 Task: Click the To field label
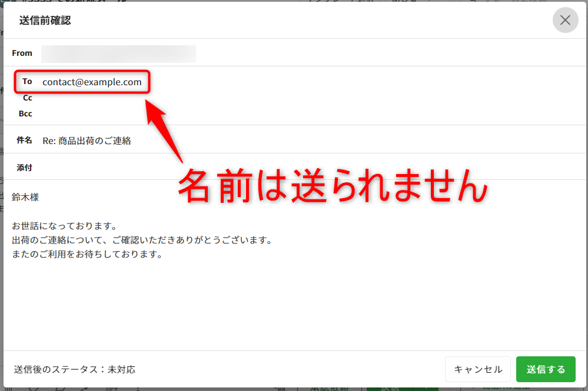click(27, 82)
